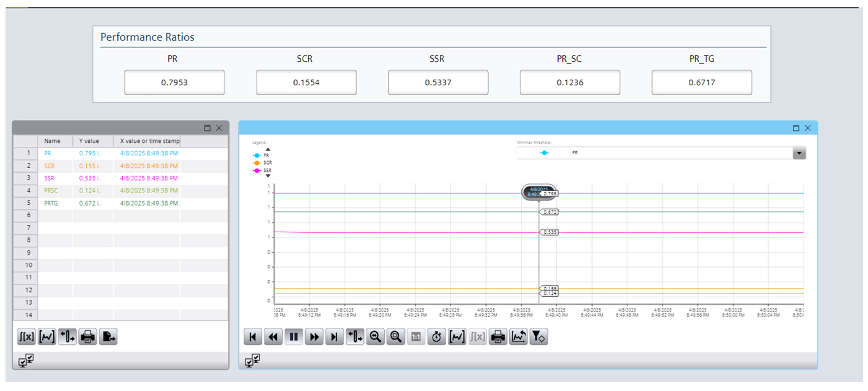Click statistics area icon in trend toolbar
Image resolution: width=868 pixels, height=391 pixels.
[x=457, y=337]
